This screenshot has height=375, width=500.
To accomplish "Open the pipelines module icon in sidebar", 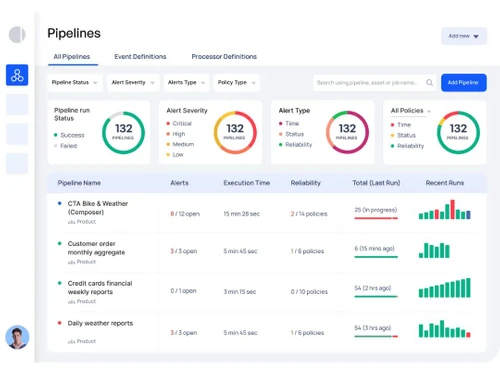I will [17, 75].
